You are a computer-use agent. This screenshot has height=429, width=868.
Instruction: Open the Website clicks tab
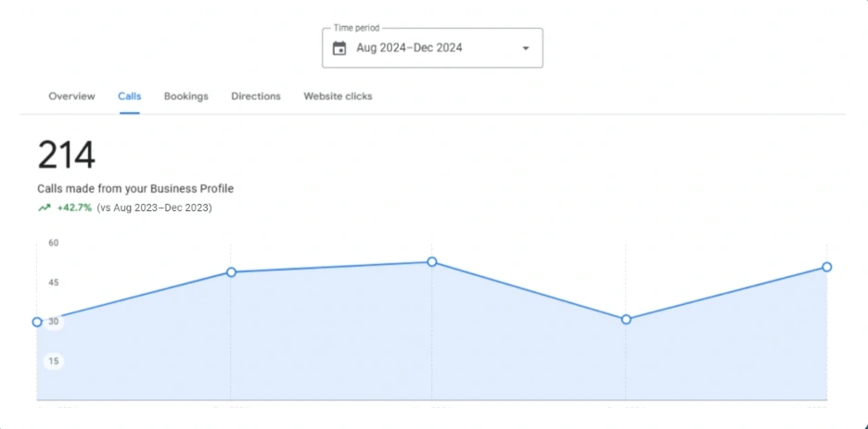point(338,96)
